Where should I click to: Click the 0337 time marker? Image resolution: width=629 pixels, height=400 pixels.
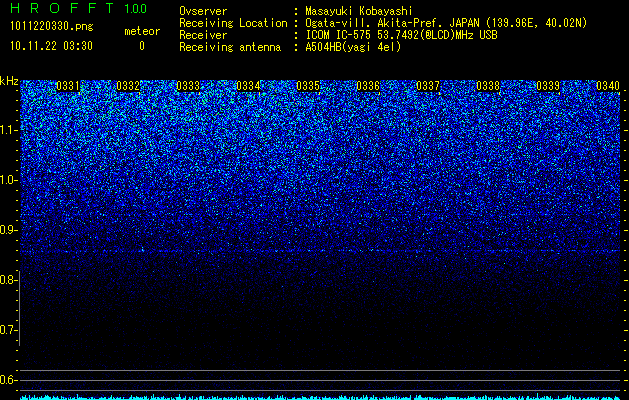click(428, 86)
